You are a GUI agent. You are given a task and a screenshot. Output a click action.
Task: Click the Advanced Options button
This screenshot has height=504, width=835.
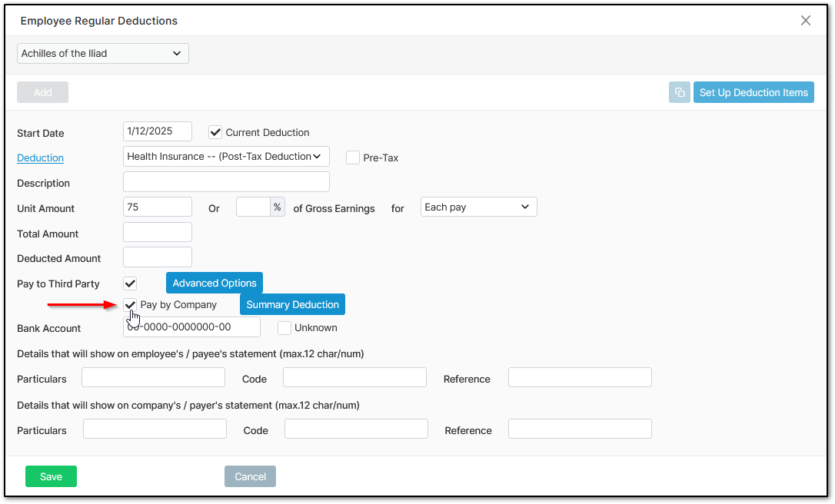click(x=215, y=283)
